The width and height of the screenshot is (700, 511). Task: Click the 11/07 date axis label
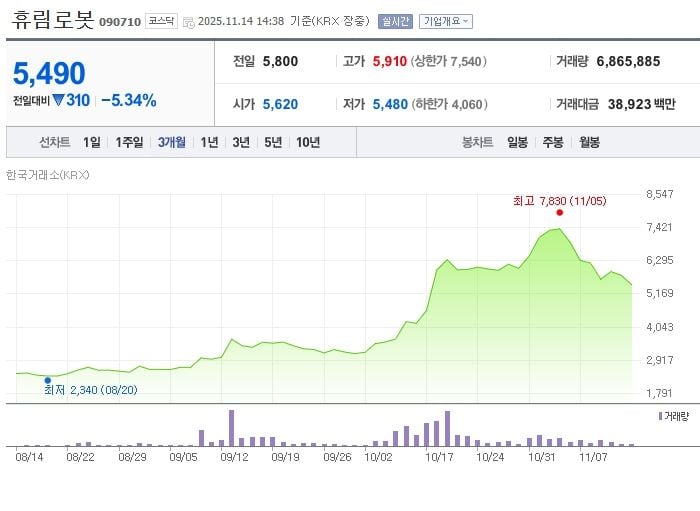(x=593, y=457)
